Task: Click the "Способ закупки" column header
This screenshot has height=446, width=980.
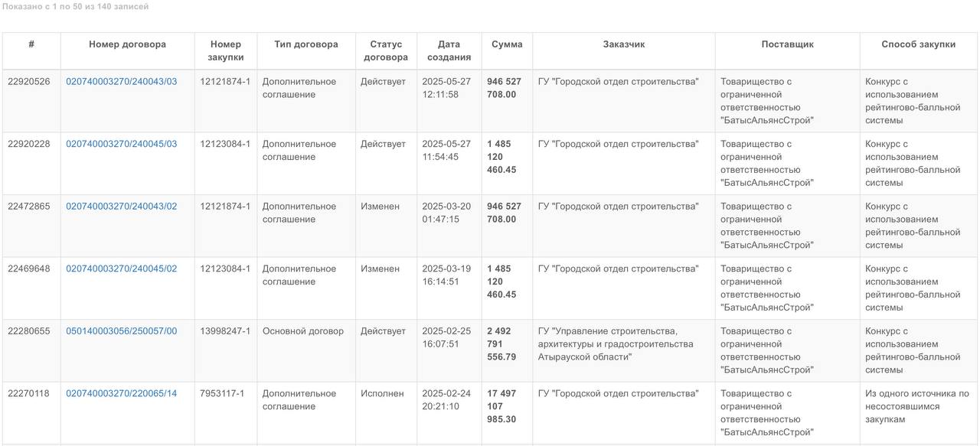Action: [x=919, y=44]
